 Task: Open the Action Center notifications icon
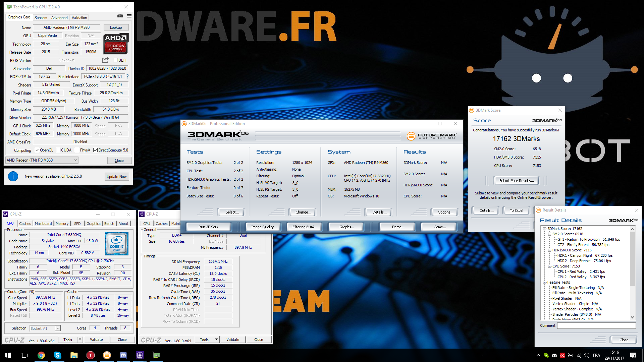click(x=633, y=355)
